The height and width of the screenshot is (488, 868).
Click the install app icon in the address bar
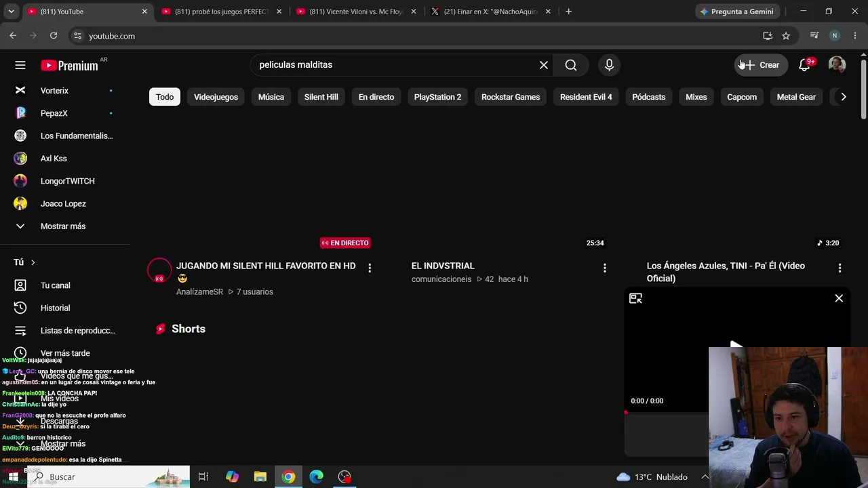click(x=768, y=36)
